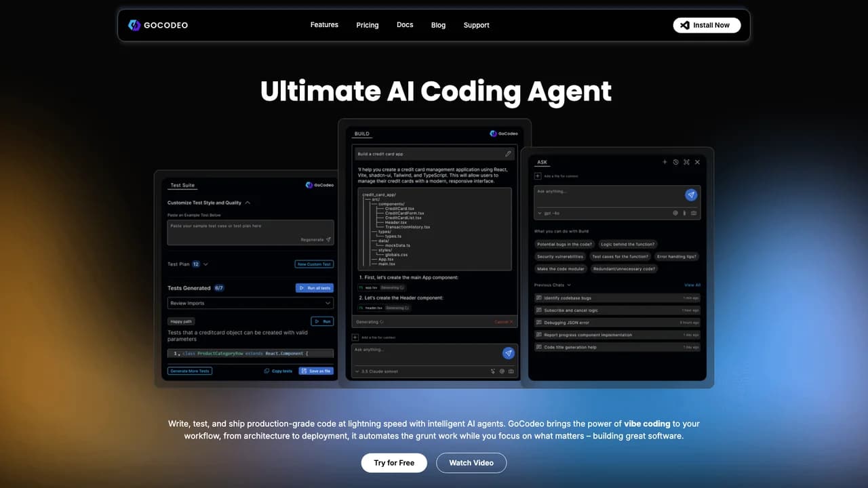The height and width of the screenshot is (488, 868).
Task: Click the add-file plus icon in the BUILD panel
Action: point(355,337)
